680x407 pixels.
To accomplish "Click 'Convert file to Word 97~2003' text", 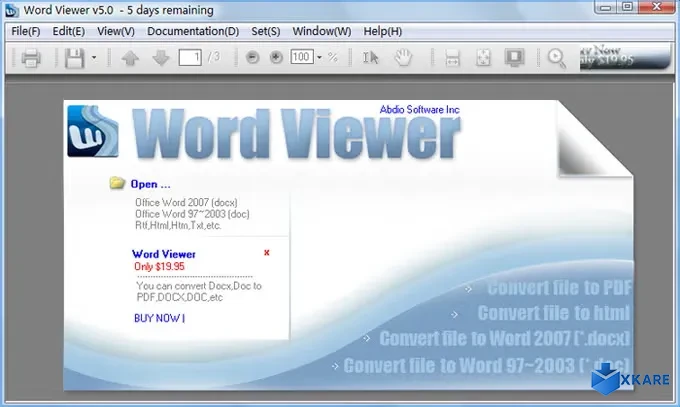I will coord(486,366).
